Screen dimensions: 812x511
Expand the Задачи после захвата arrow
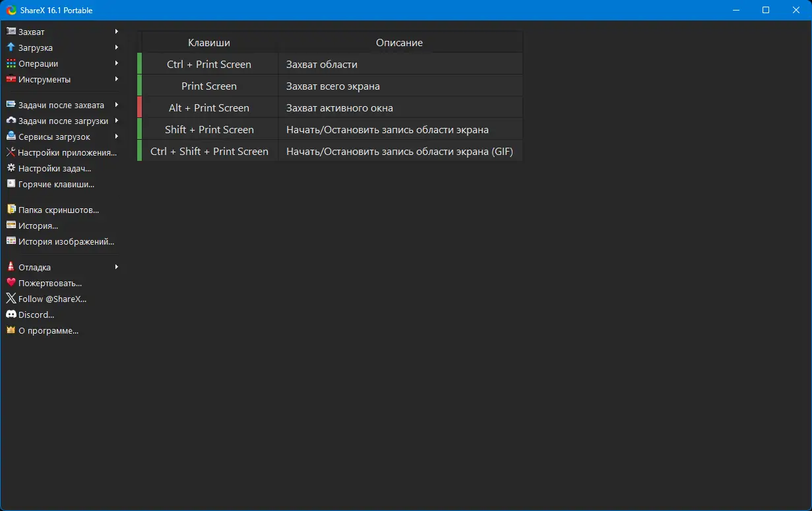point(116,105)
